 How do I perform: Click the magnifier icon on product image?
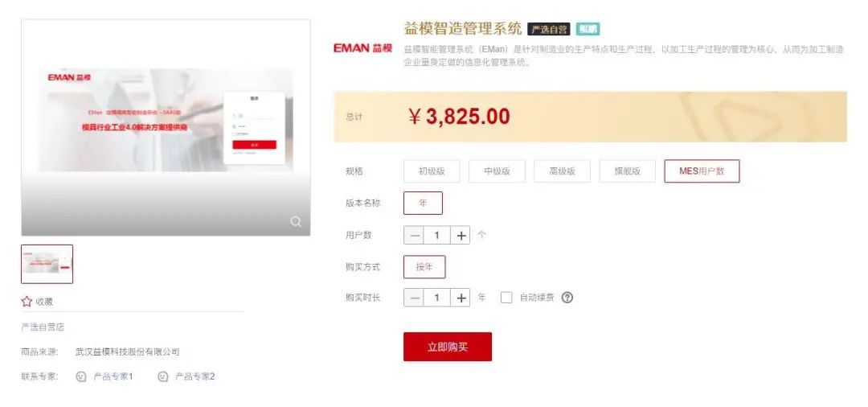(296, 221)
